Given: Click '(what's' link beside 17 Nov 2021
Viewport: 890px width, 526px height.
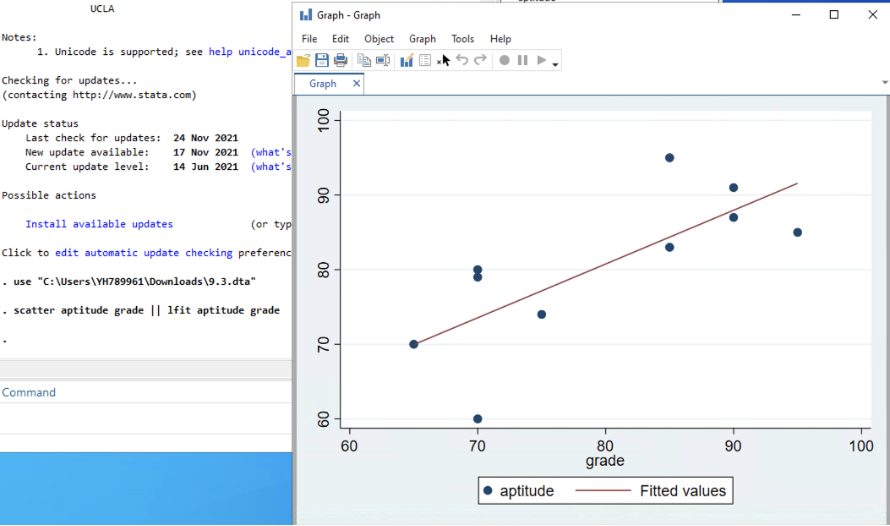Looking at the screenshot, I should pyautogui.click(x=271, y=152).
